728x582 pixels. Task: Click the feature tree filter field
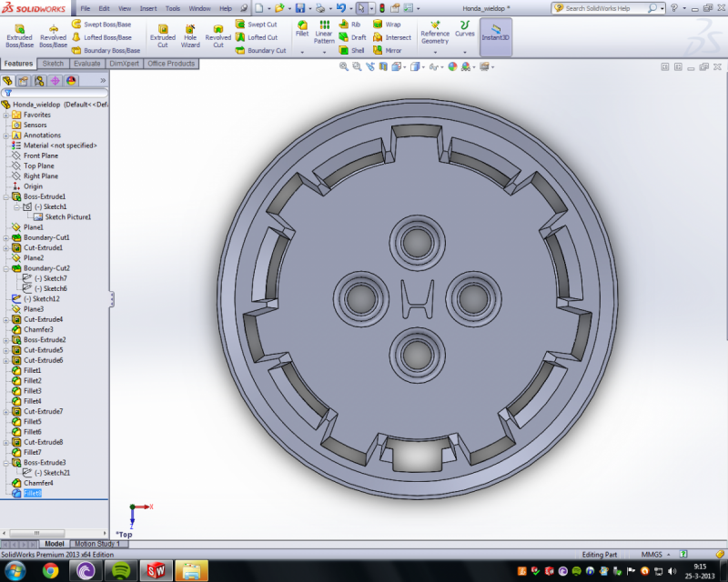(55, 93)
